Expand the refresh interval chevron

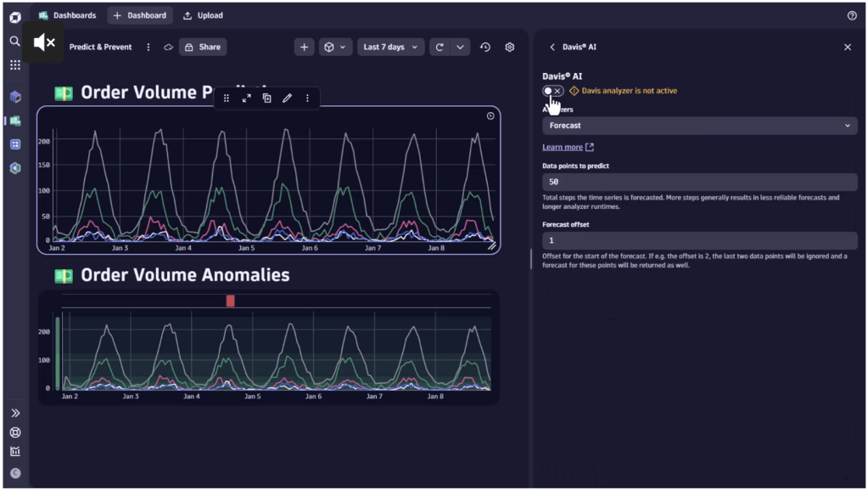tap(460, 48)
